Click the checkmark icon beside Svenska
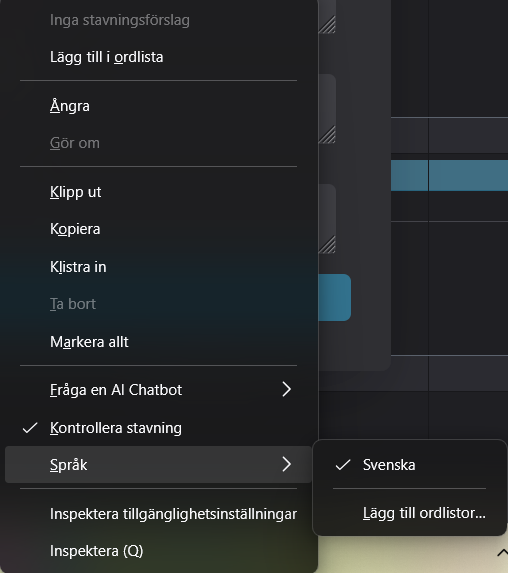 coord(343,465)
